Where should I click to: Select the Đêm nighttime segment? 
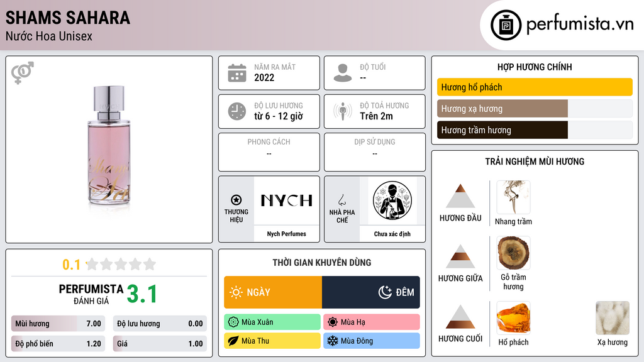click(x=371, y=292)
